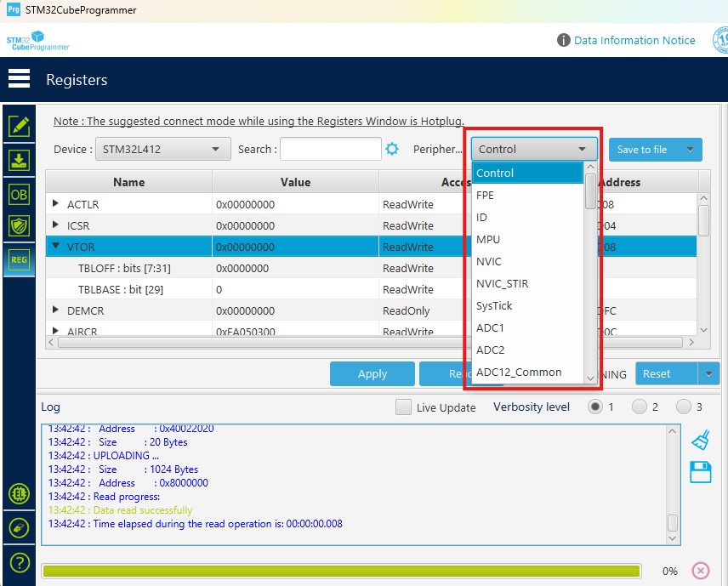
Task: Click the register table horizontal scrollbar
Action: 371,342
